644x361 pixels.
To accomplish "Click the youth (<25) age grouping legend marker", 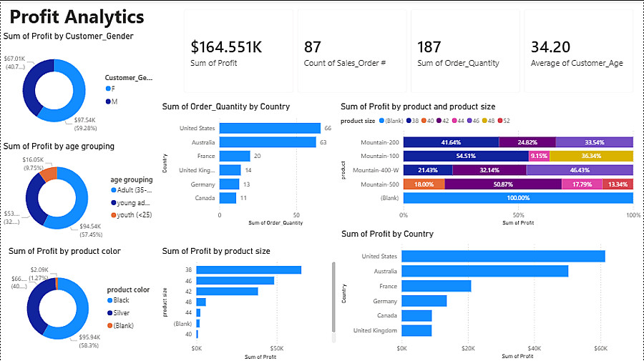I will (113, 215).
